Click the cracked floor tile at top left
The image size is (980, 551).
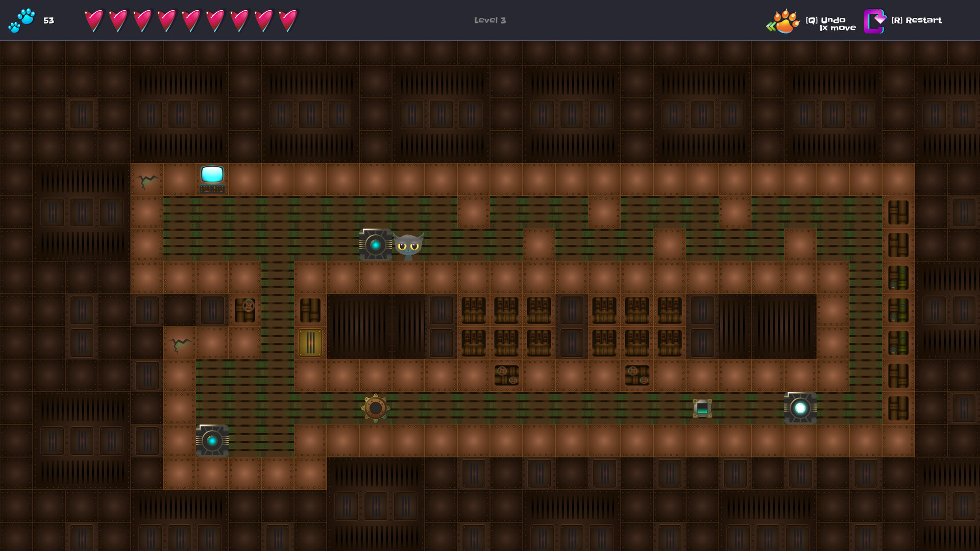click(x=147, y=180)
